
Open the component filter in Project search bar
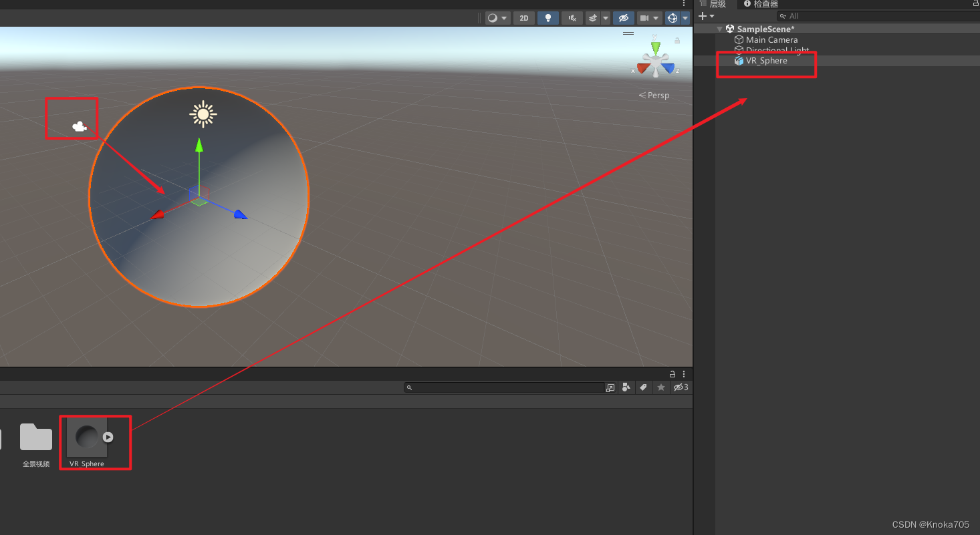[626, 387]
